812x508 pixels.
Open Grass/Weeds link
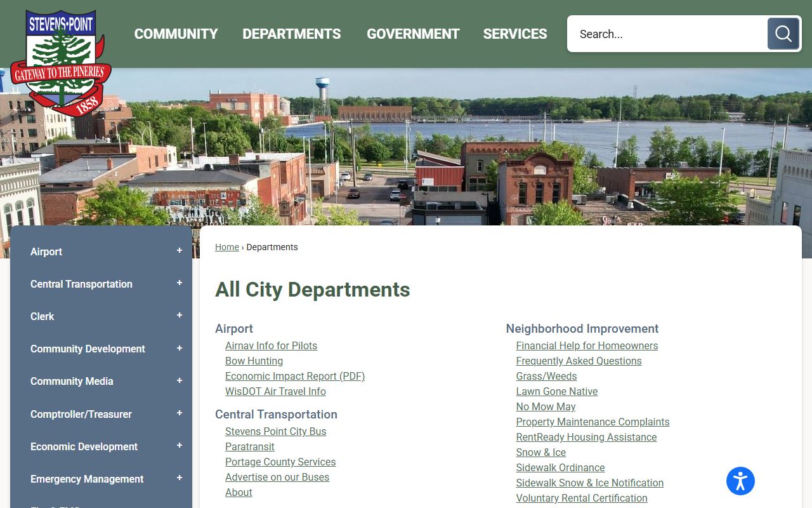coord(546,376)
